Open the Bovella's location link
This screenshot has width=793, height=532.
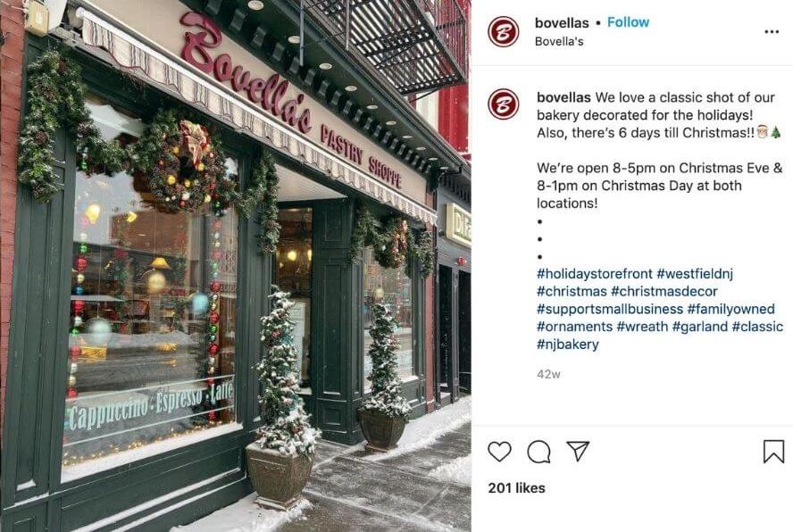(x=559, y=41)
